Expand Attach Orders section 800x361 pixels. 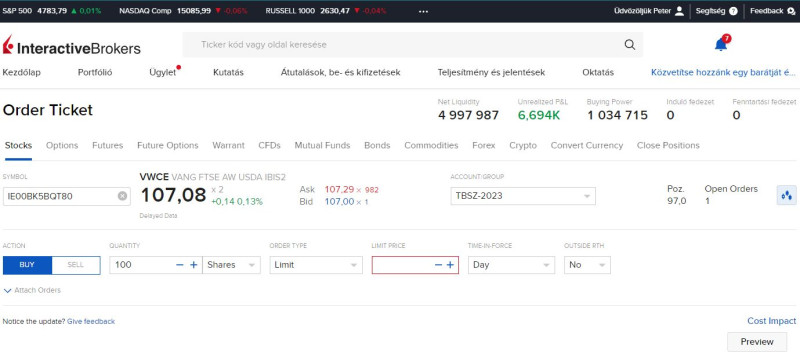[x=32, y=290]
